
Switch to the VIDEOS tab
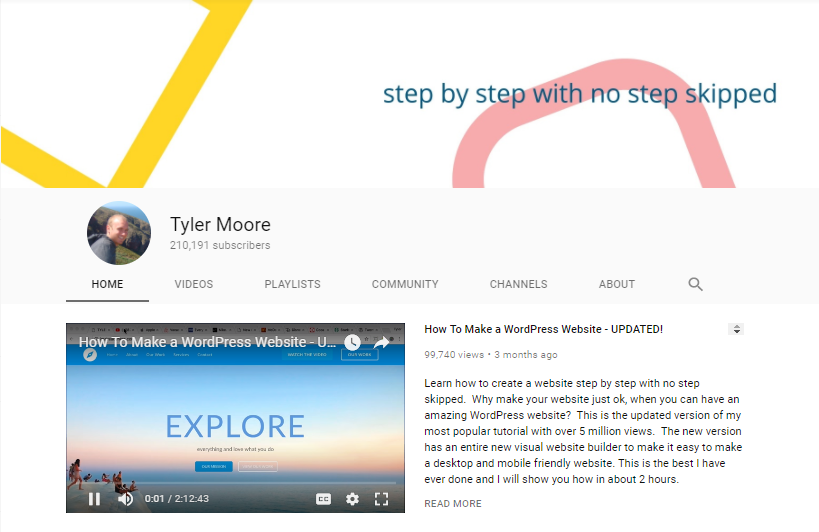coord(194,284)
